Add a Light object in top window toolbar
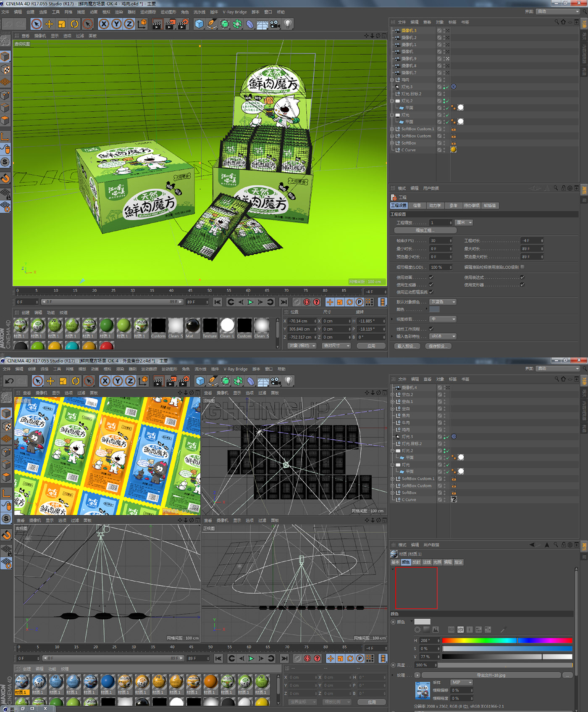 (288, 24)
